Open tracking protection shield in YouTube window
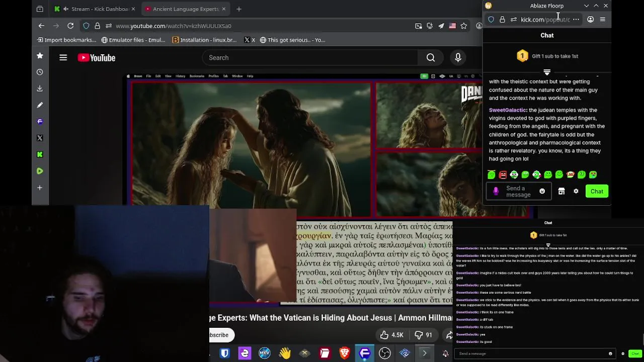This screenshot has width=644, height=362. [x=86, y=26]
